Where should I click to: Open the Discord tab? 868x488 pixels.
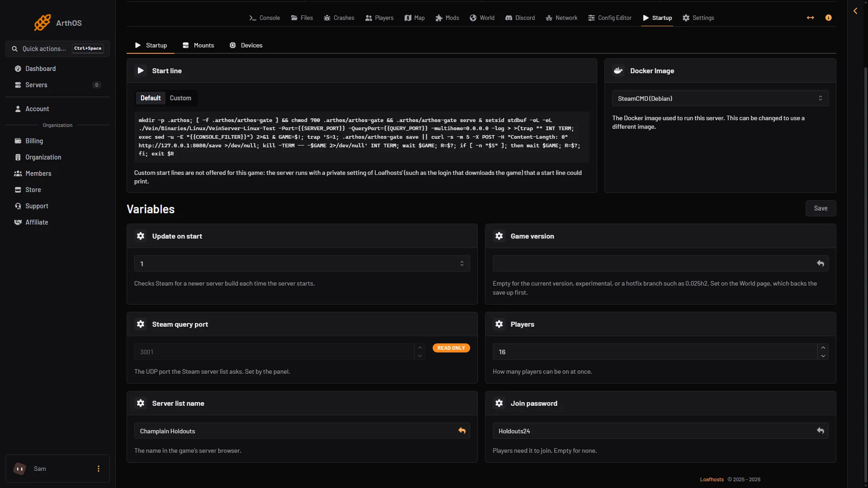[520, 18]
